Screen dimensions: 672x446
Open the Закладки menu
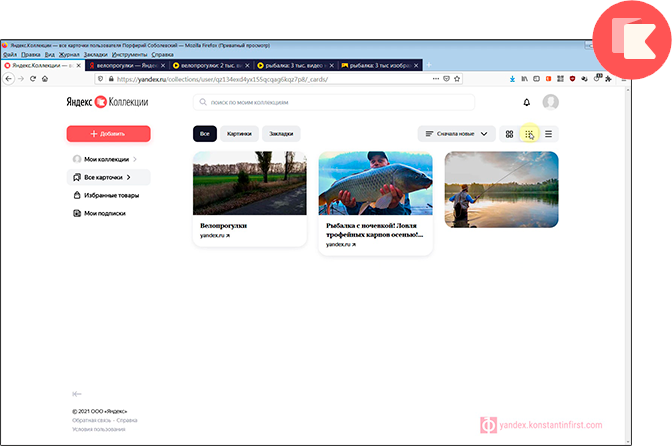coord(96,54)
